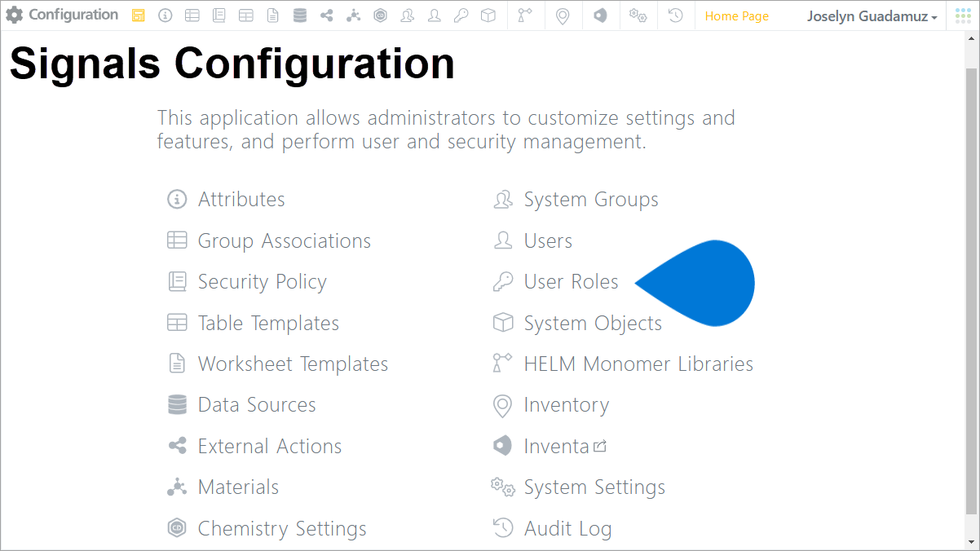980x551 pixels.
Task: Open the Group Associations link
Action: pyautogui.click(x=285, y=241)
